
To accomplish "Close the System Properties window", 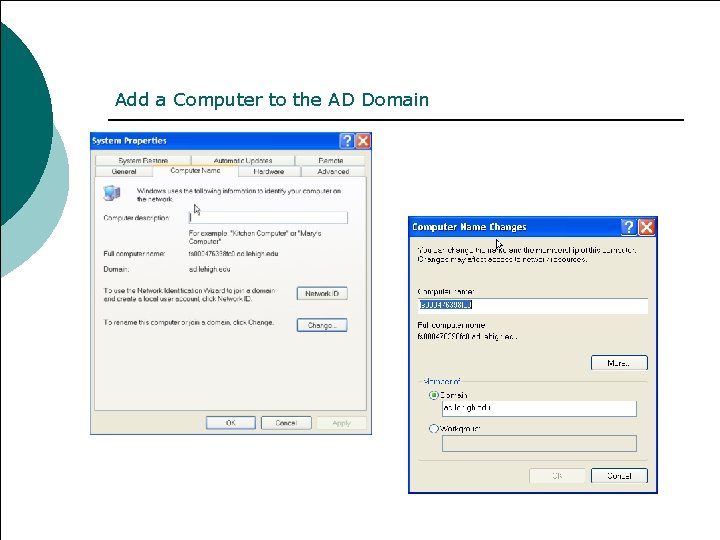I will point(363,141).
